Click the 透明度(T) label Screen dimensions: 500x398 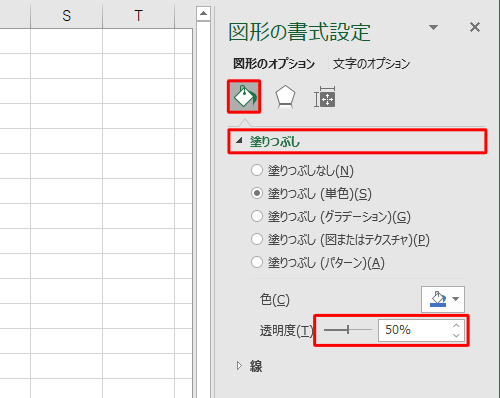(287, 330)
